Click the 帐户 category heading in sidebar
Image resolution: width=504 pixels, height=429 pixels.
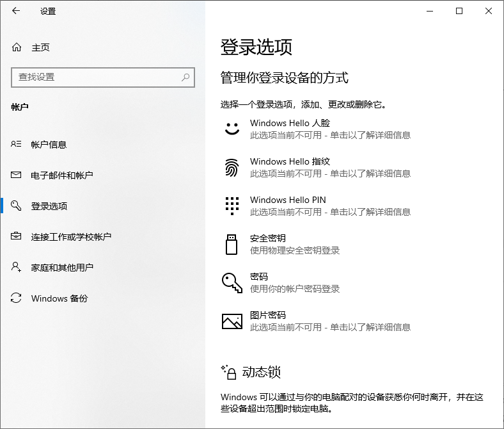tap(20, 107)
